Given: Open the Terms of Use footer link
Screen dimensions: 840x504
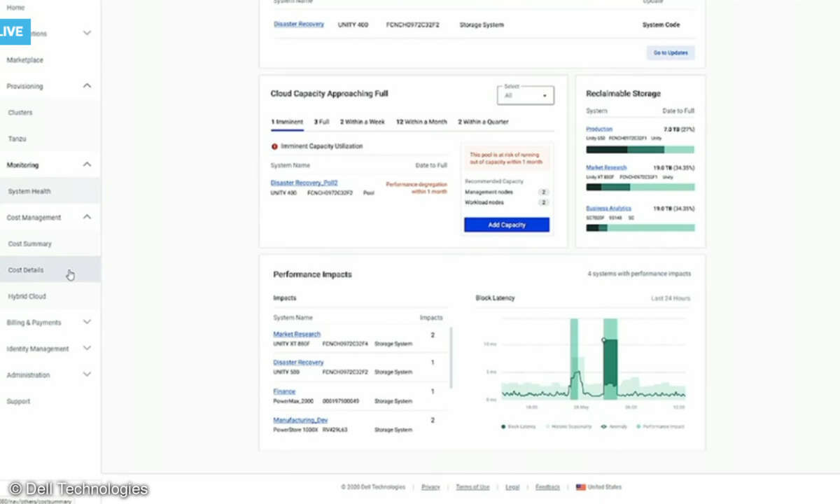Looking at the screenshot, I should pyautogui.click(x=472, y=487).
